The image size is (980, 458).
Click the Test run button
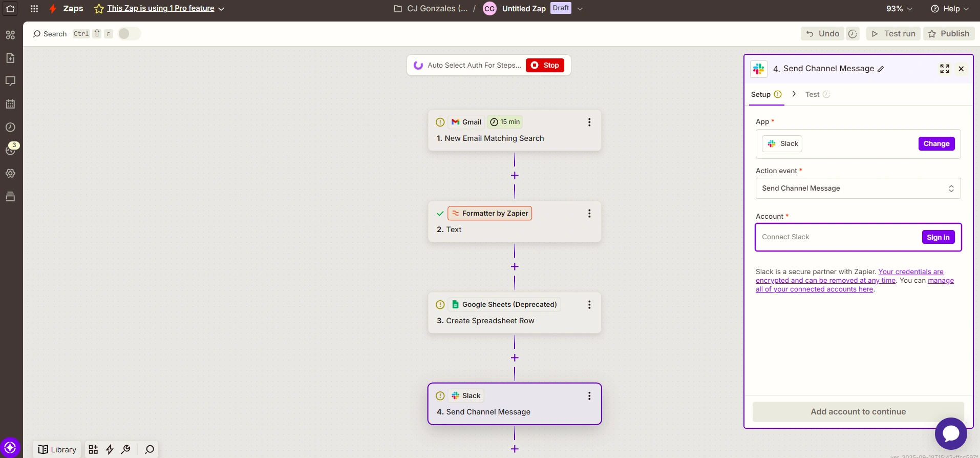893,33
